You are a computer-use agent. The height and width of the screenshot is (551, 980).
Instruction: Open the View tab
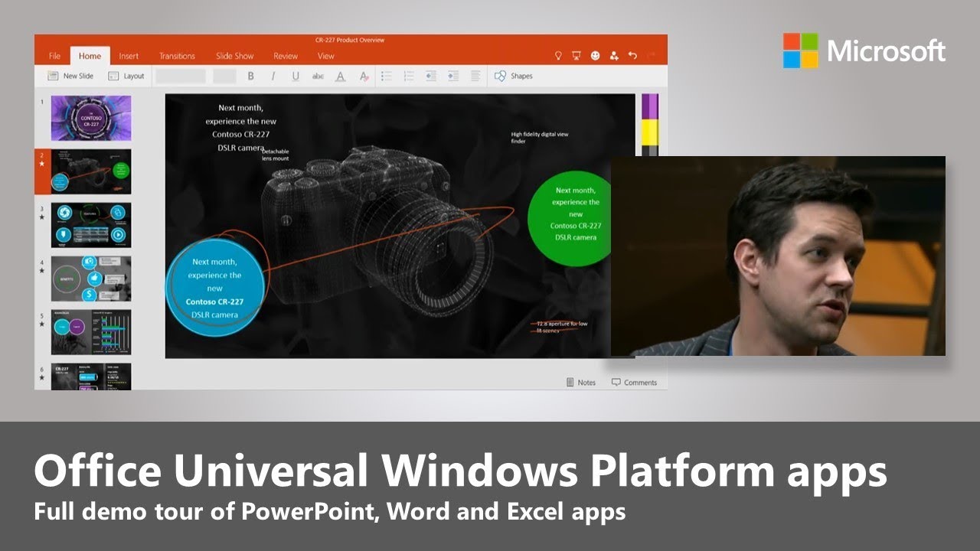pos(326,56)
